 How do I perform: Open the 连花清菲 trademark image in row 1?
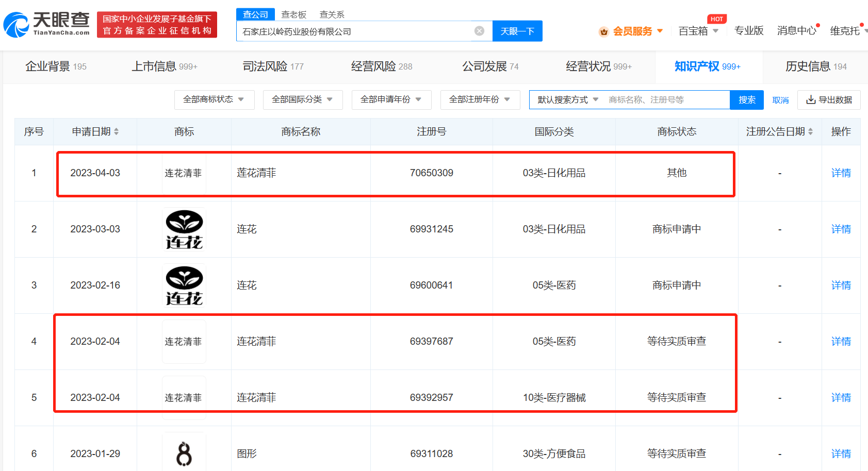(x=184, y=173)
